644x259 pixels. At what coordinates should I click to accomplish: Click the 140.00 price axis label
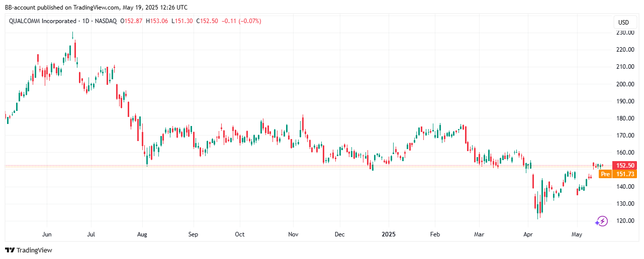[x=625, y=187]
